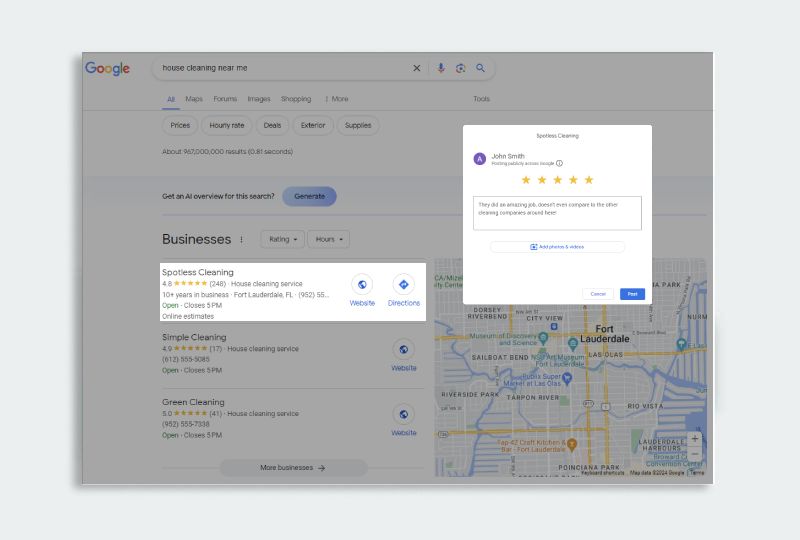This screenshot has height=540, width=800.
Task: Switch to the All results tab
Action: [171, 99]
